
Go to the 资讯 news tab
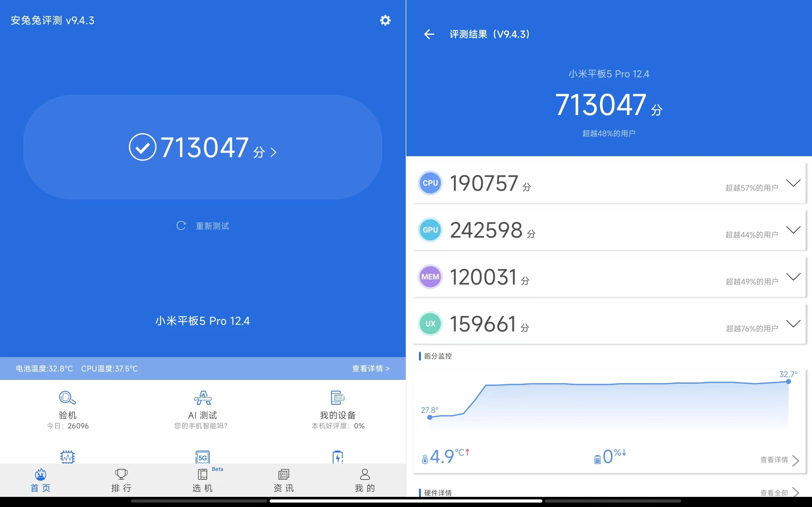click(284, 480)
